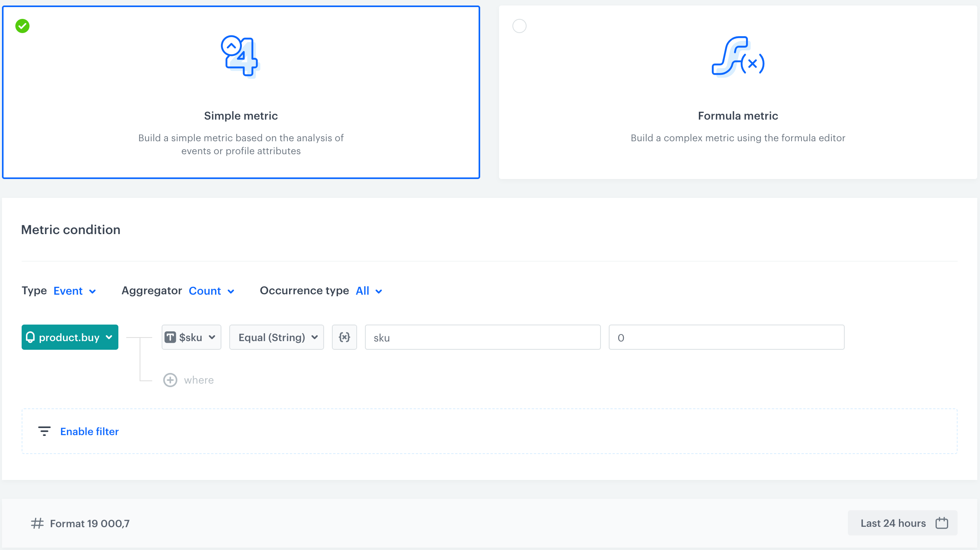The image size is (980, 550).
Task: Click the hash icon before Format 19 000,7
Action: [37, 523]
